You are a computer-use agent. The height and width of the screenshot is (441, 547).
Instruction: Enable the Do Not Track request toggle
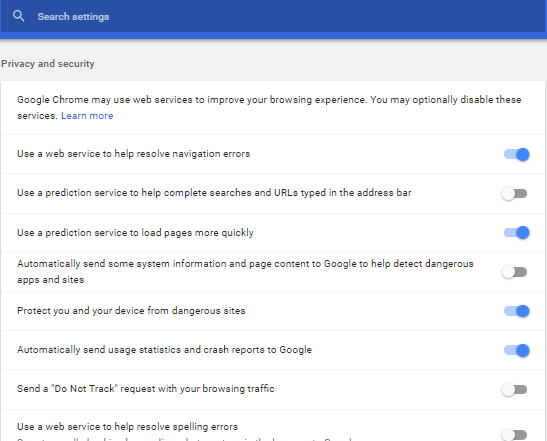pyautogui.click(x=514, y=389)
